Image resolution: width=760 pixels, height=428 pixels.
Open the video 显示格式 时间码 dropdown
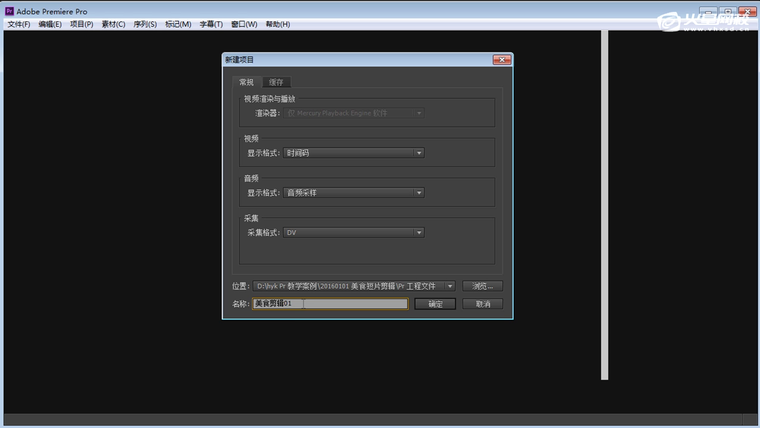pyautogui.click(x=354, y=153)
